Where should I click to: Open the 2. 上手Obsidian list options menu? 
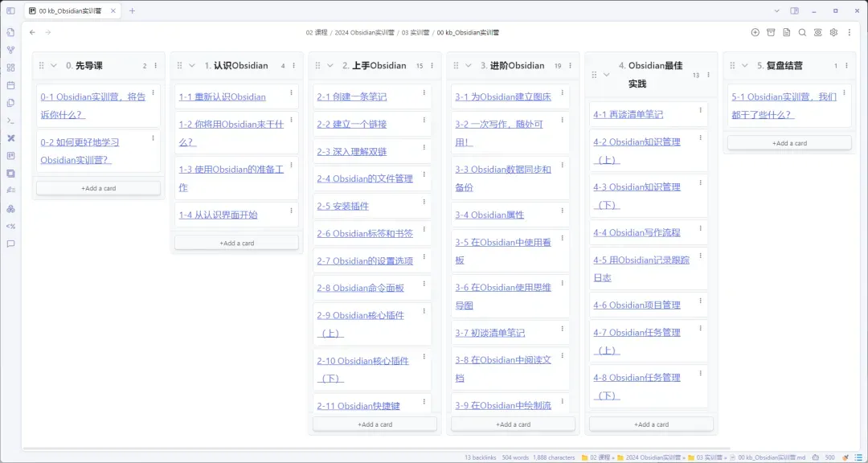point(432,65)
